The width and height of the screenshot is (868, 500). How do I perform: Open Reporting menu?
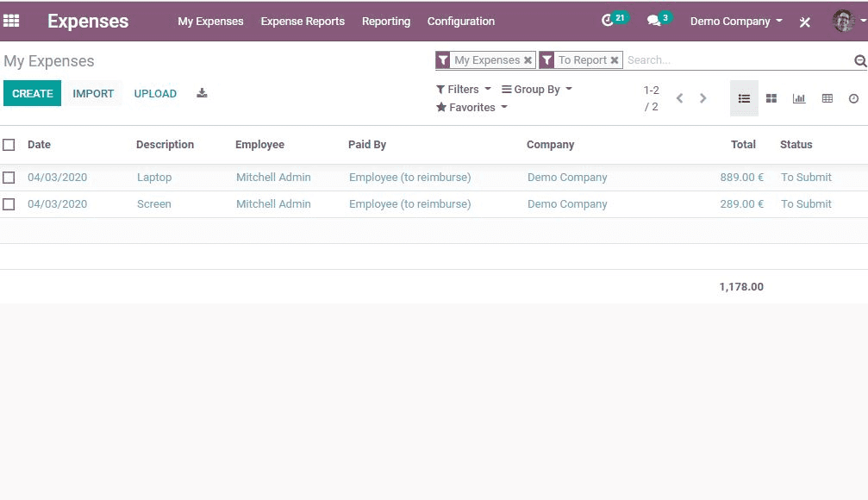pyautogui.click(x=386, y=21)
